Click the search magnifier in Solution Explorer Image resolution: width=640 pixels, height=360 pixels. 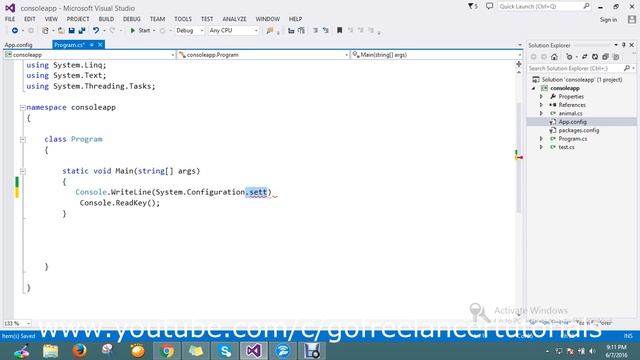coord(627,68)
